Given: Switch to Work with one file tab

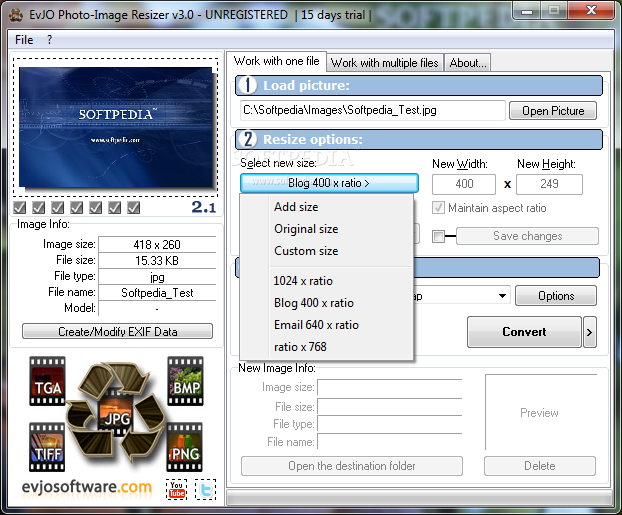Looking at the screenshot, I should tap(276, 61).
